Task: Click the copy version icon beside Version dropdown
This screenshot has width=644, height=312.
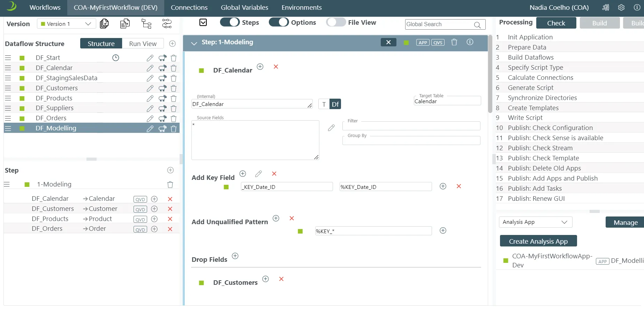Action: tap(104, 24)
